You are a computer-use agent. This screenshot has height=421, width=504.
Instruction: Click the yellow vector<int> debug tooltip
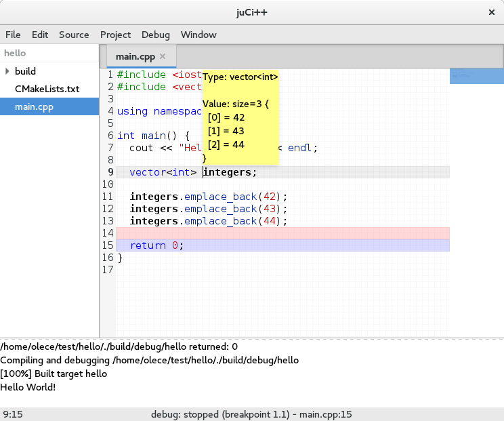(240, 117)
